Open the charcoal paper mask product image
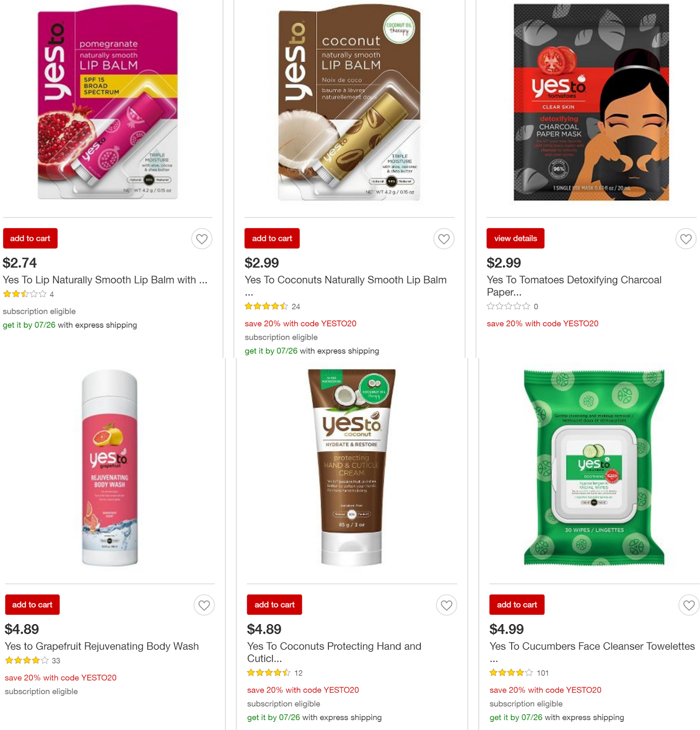The height and width of the screenshot is (730, 700). click(x=591, y=102)
